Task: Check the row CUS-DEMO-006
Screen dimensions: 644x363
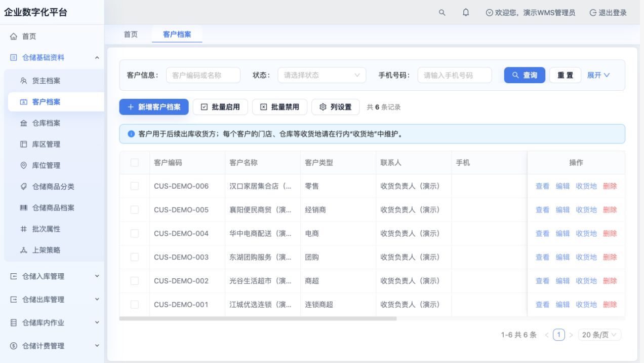Action: [134, 186]
